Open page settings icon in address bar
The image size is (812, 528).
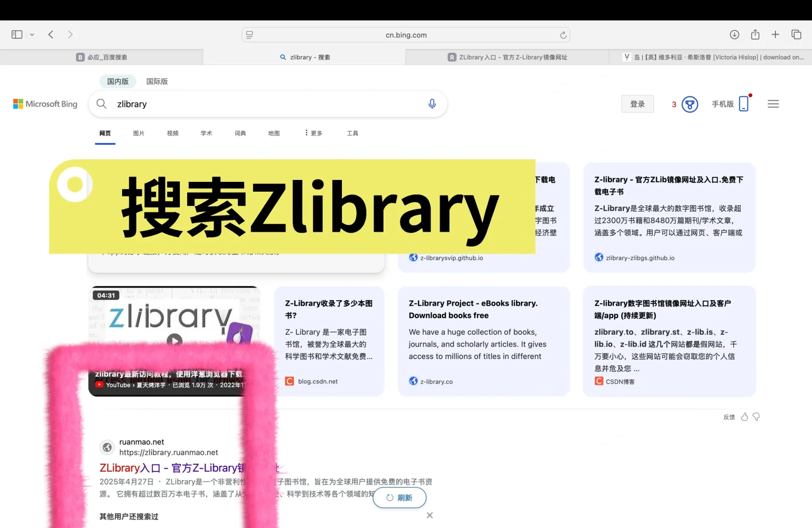(x=250, y=35)
